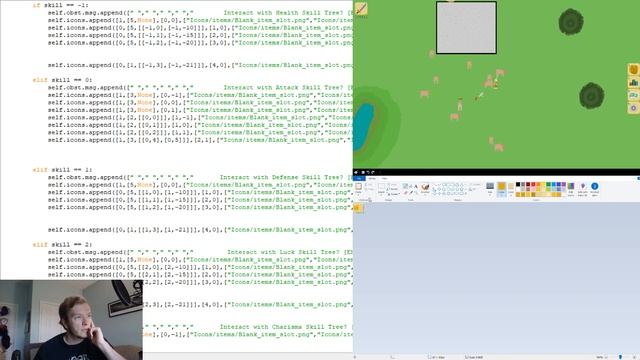Image resolution: width=640 pixels, height=360 pixels.
Task: Open the bar chart stats icon in game sidebar
Action: 633,83
